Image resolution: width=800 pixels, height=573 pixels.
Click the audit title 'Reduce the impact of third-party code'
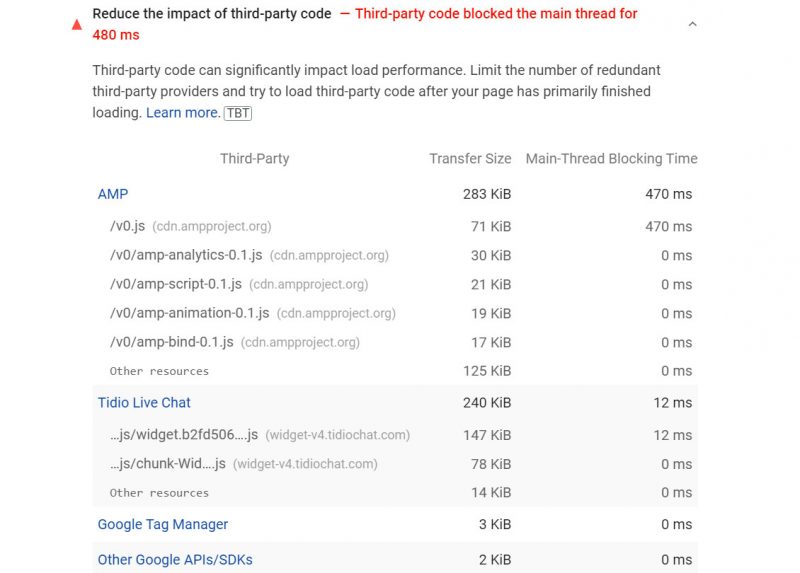(x=212, y=15)
